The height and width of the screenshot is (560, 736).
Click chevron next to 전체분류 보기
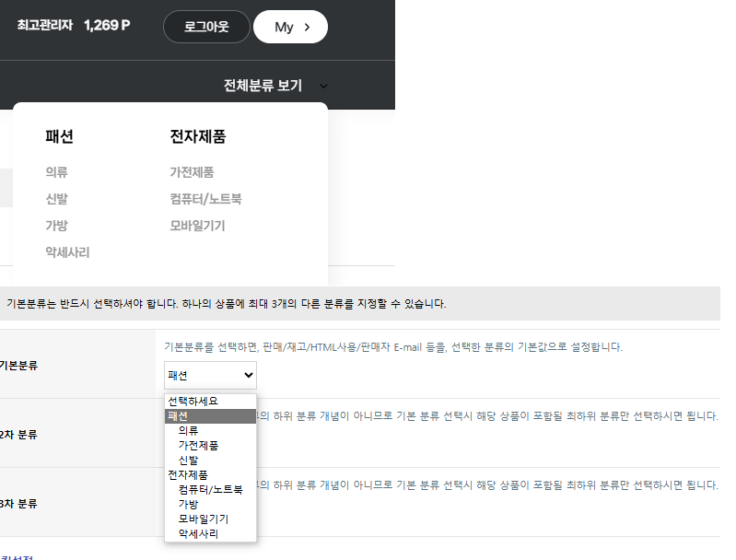(x=323, y=87)
